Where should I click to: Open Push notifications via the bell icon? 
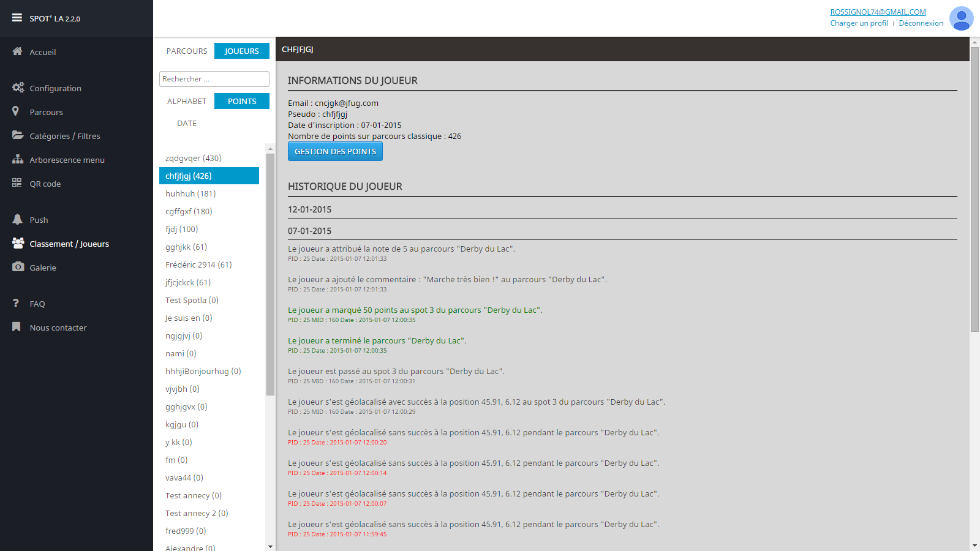pos(17,219)
